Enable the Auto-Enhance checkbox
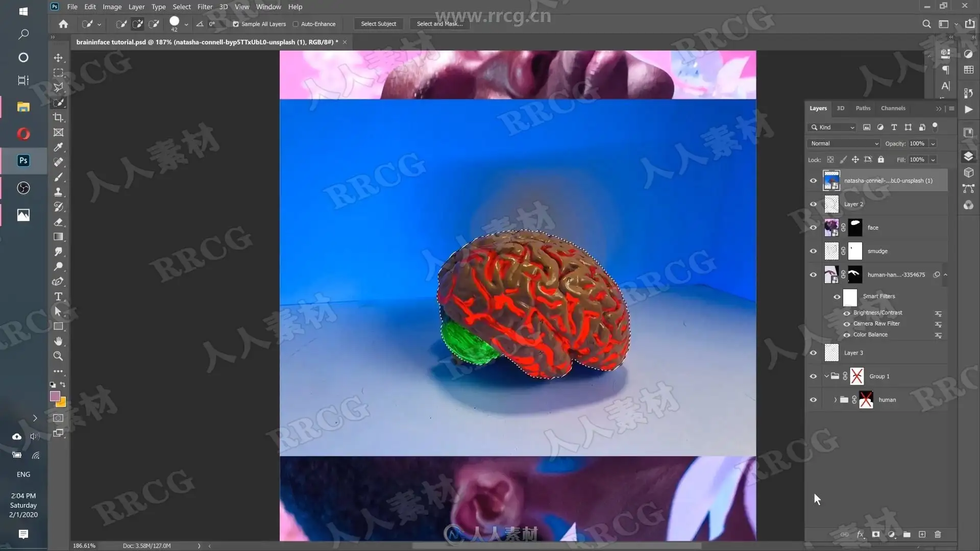The height and width of the screenshot is (551, 980). pyautogui.click(x=296, y=24)
